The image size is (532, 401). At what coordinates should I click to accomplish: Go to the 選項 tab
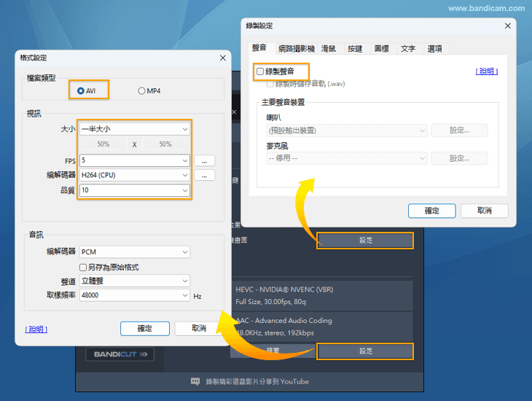click(435, 48)
